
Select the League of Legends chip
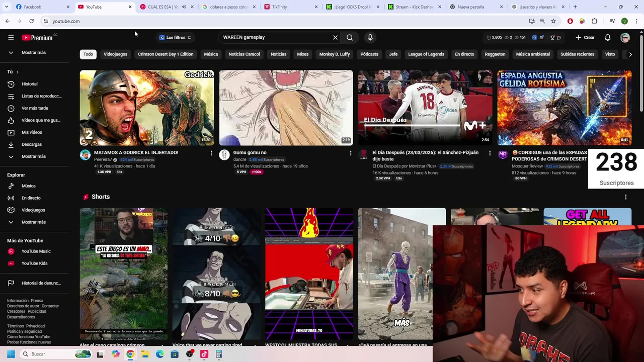pyautogui.click(x=426, y=54)
